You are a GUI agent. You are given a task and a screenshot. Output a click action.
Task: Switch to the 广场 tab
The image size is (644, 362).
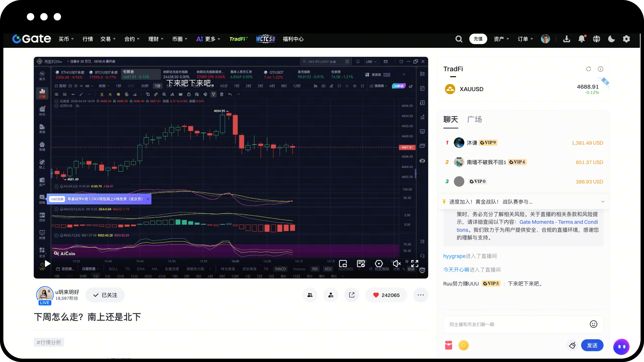pyautogui.click(x=474, y=119)
